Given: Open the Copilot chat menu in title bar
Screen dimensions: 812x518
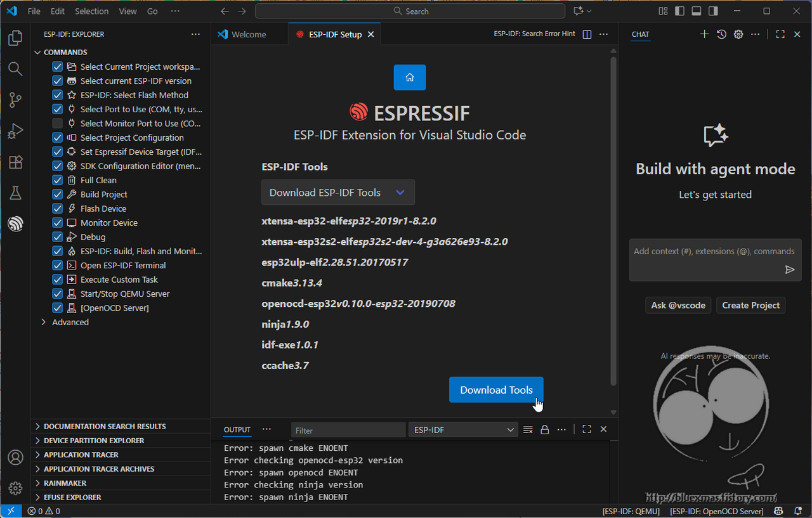Looking at the screenshot, I should [582, 11].
